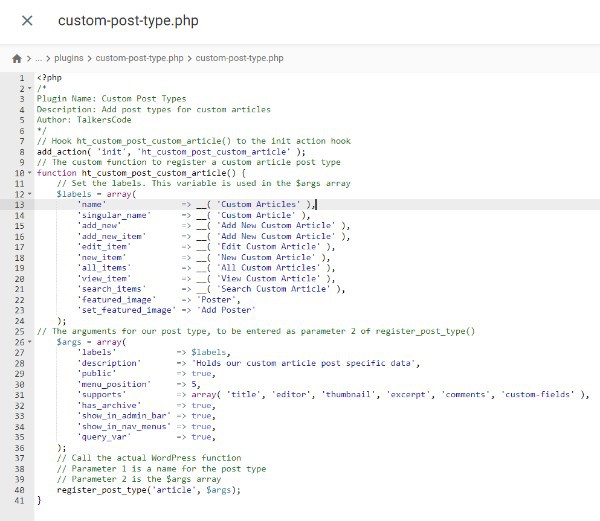Collapse the $args array at line 26
The height and width of the screenshot is (521, 600).
[30, 342]
